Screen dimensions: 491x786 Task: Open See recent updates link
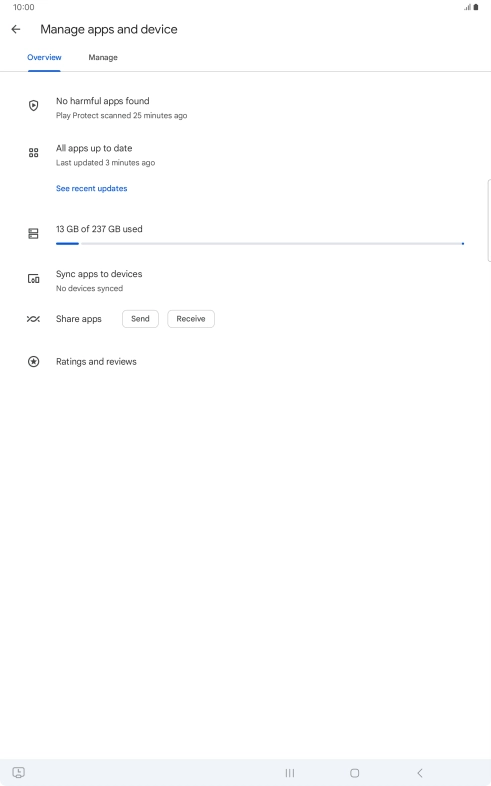92,188
